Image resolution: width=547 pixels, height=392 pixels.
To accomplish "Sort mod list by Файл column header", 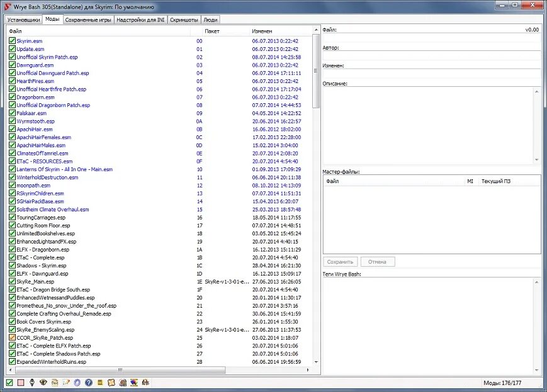I will pyautogui.click(x=99, y=31).
